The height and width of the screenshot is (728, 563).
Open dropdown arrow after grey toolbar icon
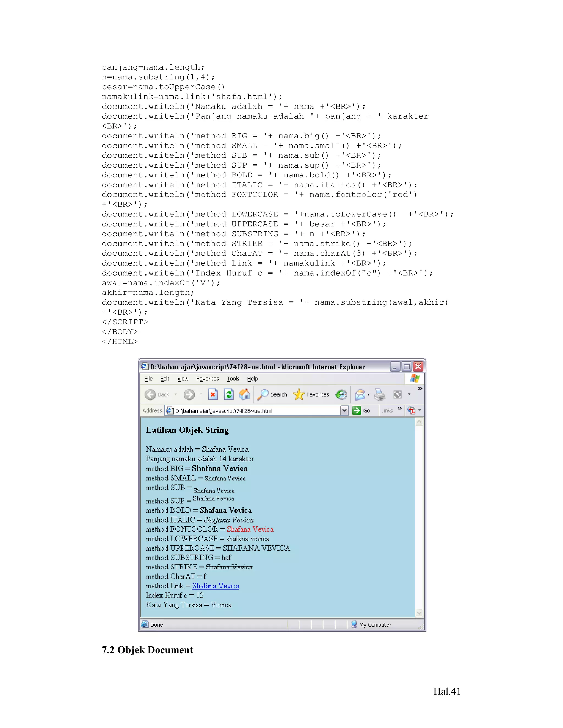409,395
